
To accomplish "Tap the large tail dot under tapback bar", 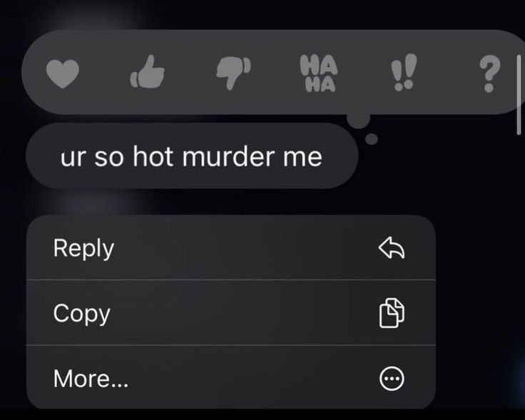I will pyautogui.click(x=359, y=120).
